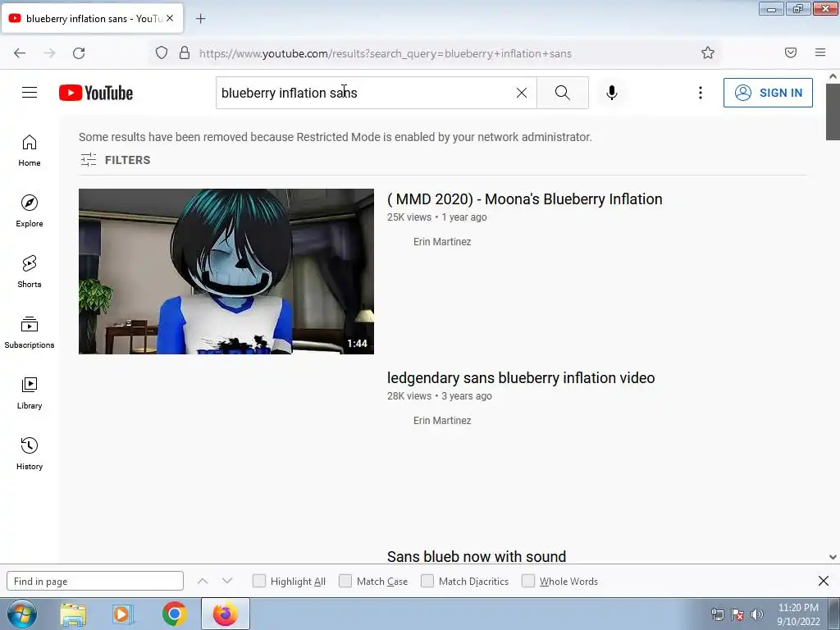Open Moona's Blueberry Inflation video title
The height and width of the screenshot is (630, 840).
coord(524,199)
